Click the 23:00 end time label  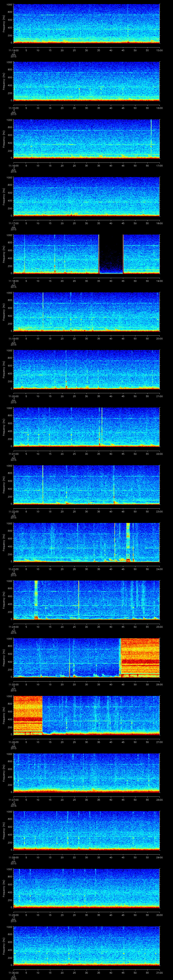pos(159,511)
